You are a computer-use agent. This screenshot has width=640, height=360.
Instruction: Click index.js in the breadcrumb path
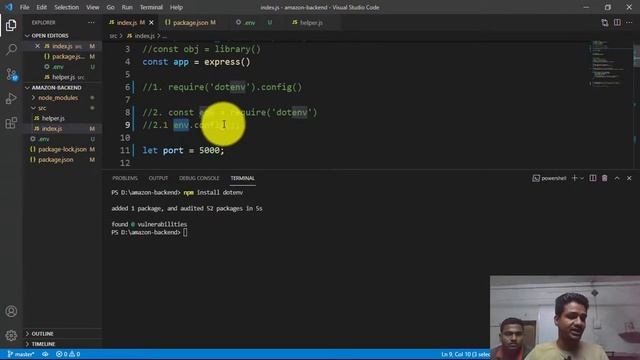click(141, 36)
